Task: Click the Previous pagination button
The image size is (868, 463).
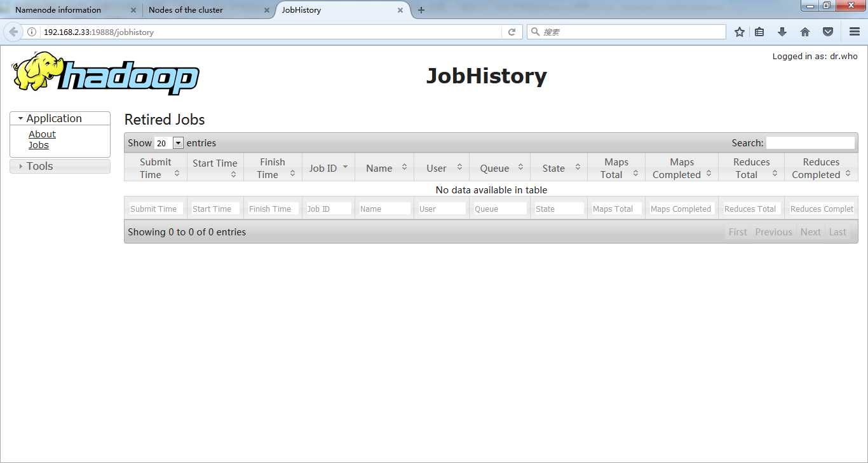Action: click(x=773, y=232)
